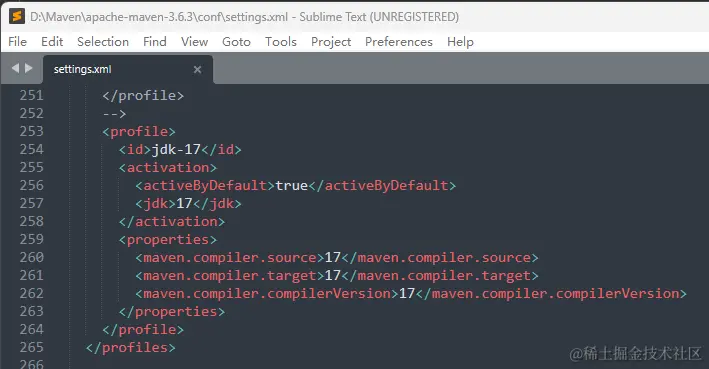Open the Project menu
Image resolution: width=709 pixels, height=369 pixels.
pos(331,42)
